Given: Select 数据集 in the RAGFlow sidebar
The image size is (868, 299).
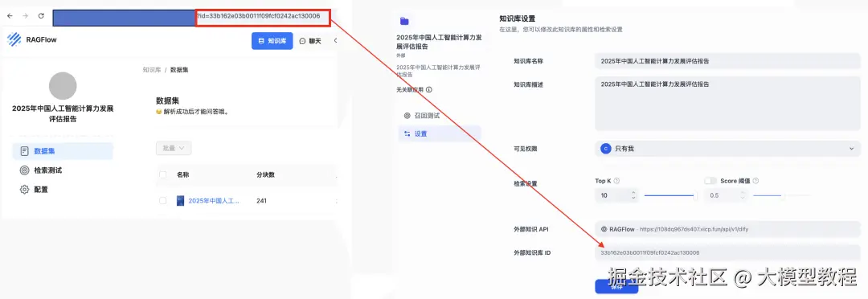Looking at the screenshot, I should 63,151.
